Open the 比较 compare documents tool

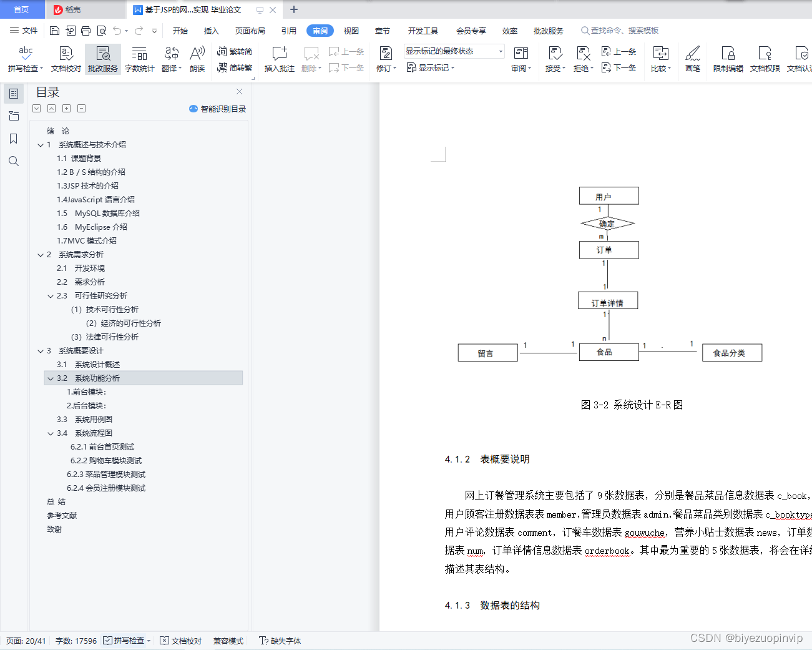[x=660, y=59]
